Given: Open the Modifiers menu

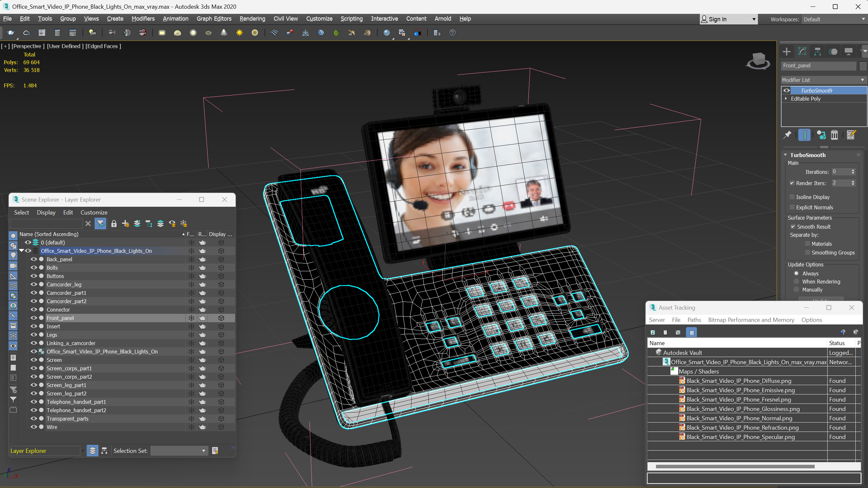Looking at the screenshot, I should [x=143, y=18].
